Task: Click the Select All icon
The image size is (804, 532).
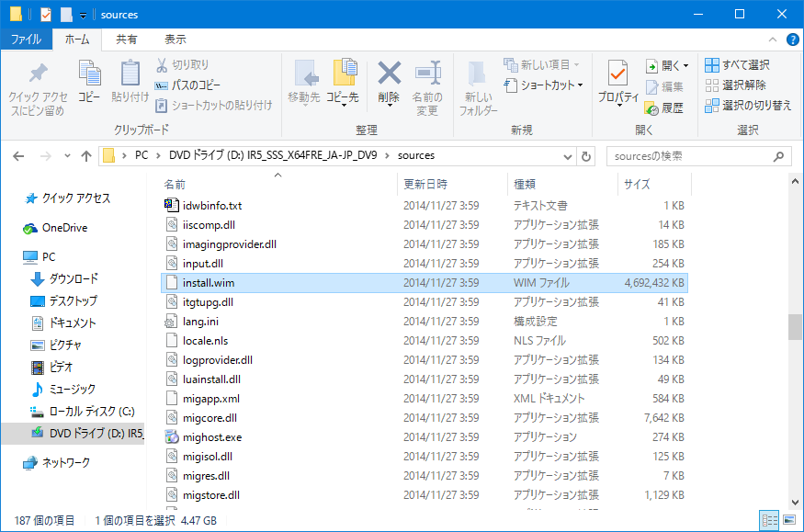Action: (x=712, y=65)
